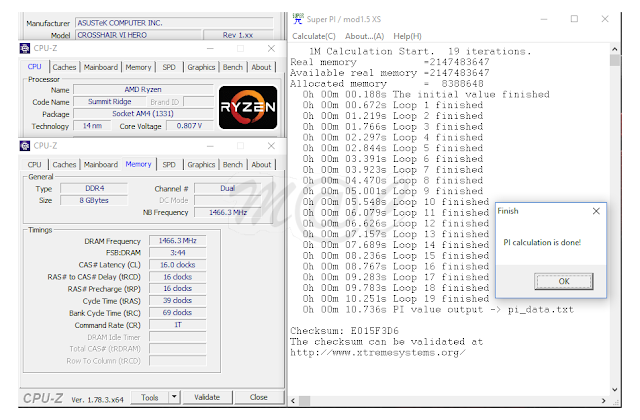Click the Close button in CPU-Z footer
This screenshot has width=640, height=420.
(258, 397)
